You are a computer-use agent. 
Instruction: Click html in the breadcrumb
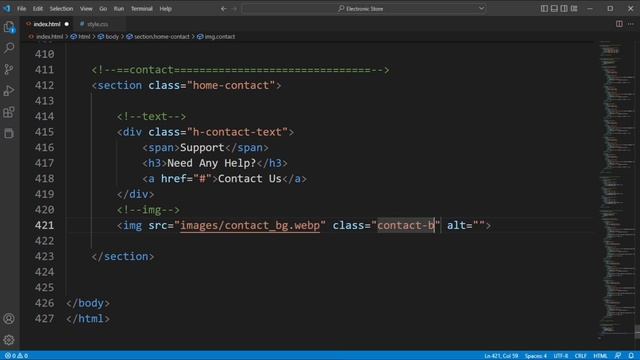pos(84,37)
